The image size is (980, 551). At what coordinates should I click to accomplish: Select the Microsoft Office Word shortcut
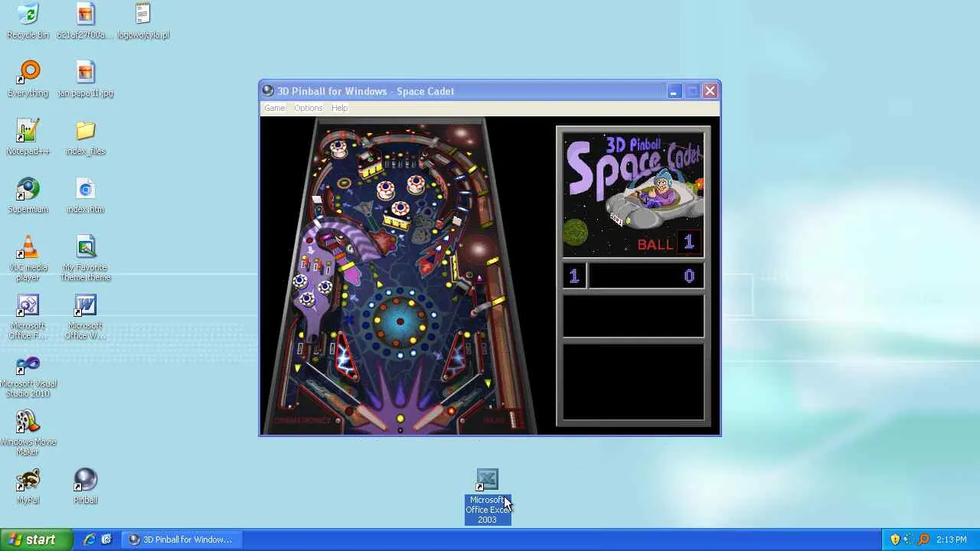[x=85, y=317]
